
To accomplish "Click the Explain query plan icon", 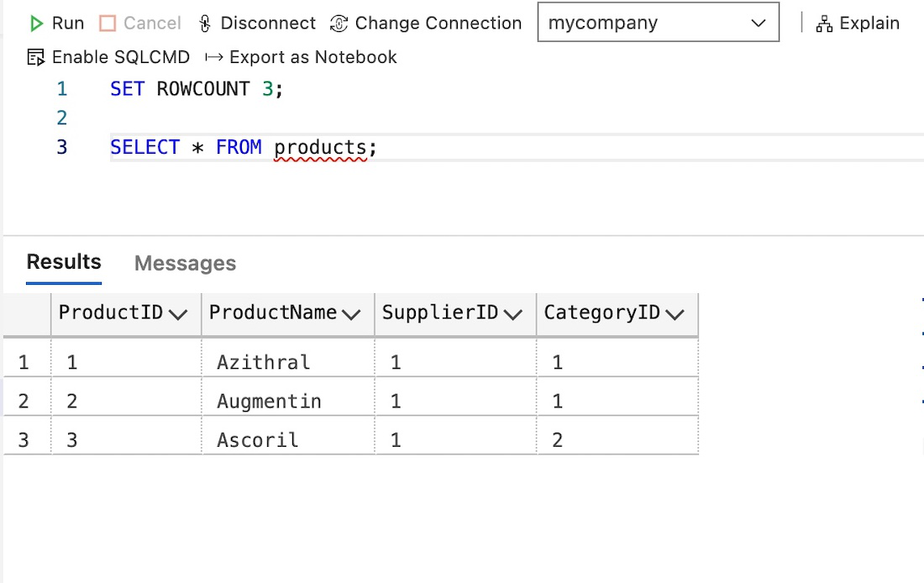I will 824,24.
